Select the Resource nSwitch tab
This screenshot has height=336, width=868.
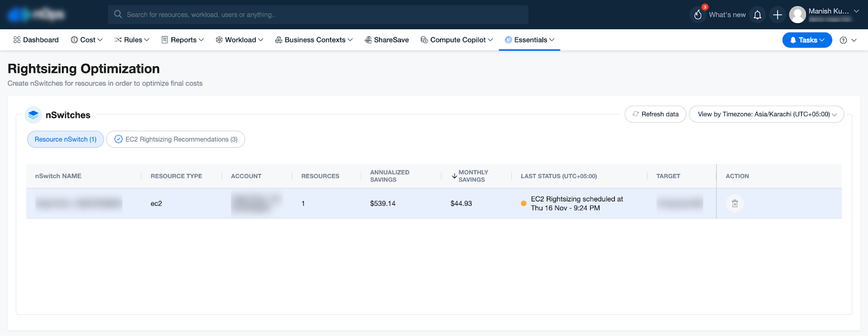(65, 140)
